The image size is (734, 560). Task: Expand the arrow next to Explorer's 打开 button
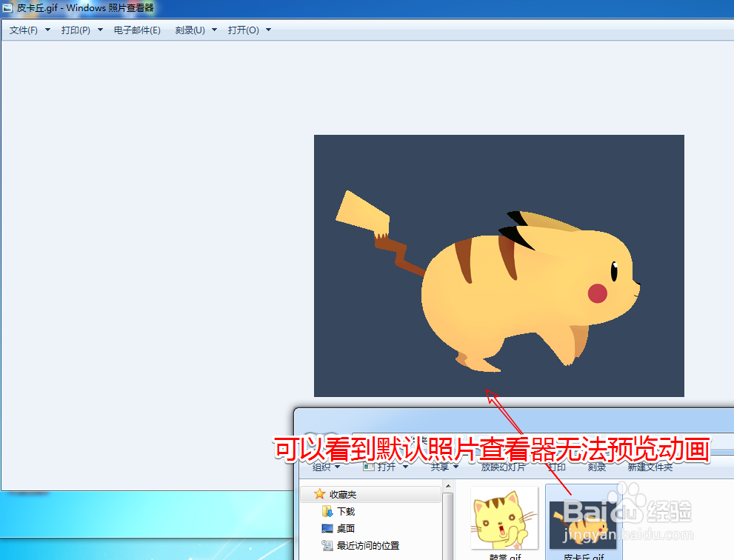[405, 467]
